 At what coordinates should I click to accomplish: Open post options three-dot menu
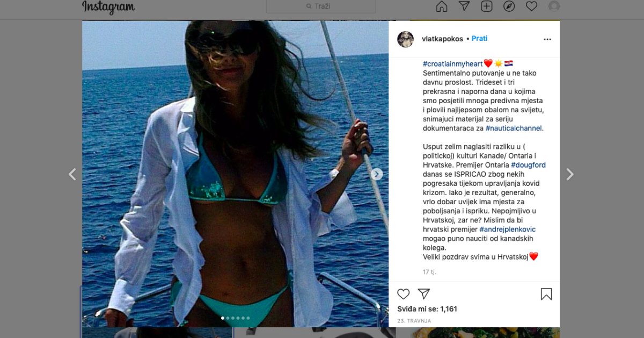(x=547, y=39)
